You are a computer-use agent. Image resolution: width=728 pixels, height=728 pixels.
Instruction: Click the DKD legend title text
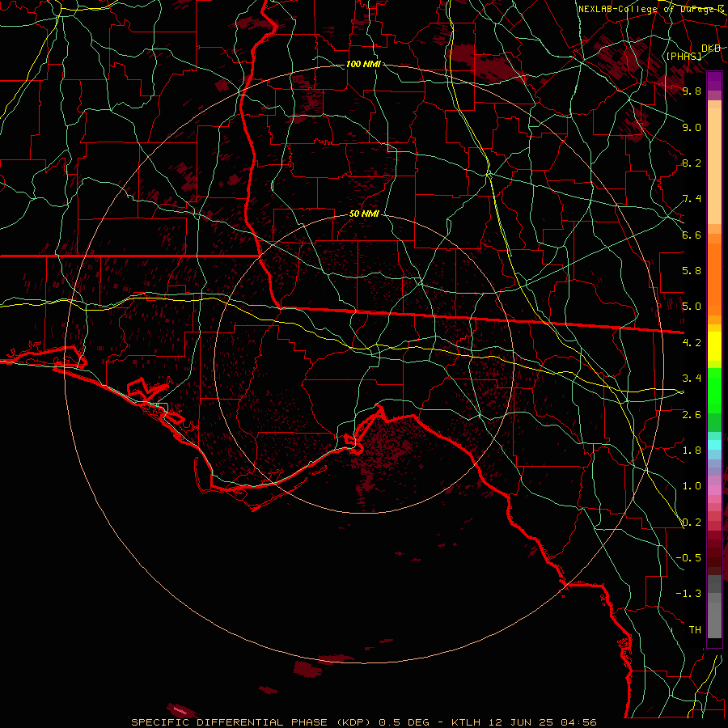coord(711,49)
